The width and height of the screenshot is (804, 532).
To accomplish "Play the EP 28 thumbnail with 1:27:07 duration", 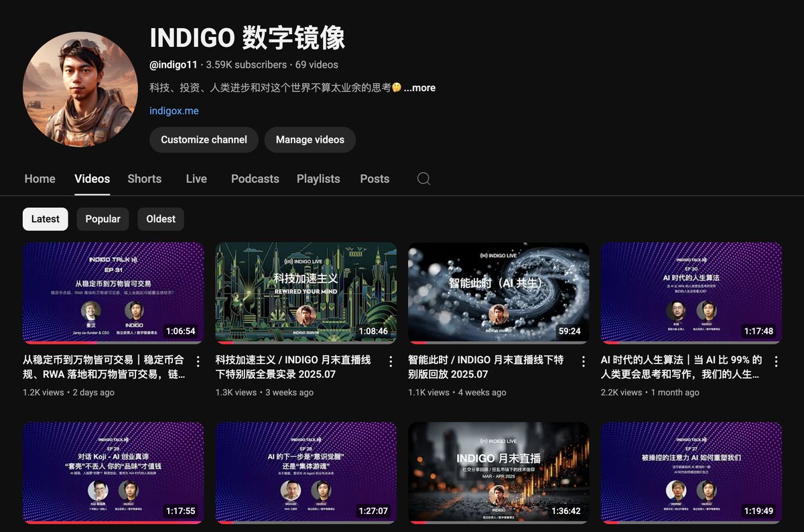I will (306, 472).
